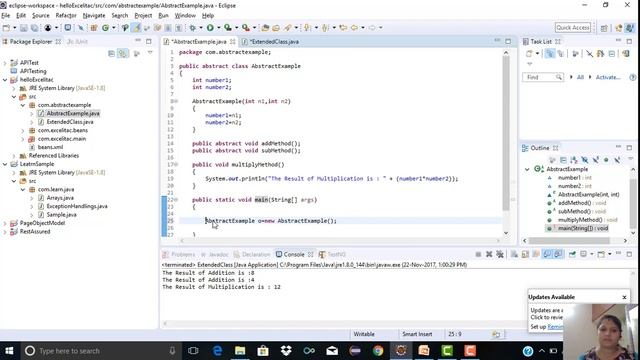This screenshot has height=360, width=640.
Task: Click the New Java Package icon
Action: pos(94,28)
